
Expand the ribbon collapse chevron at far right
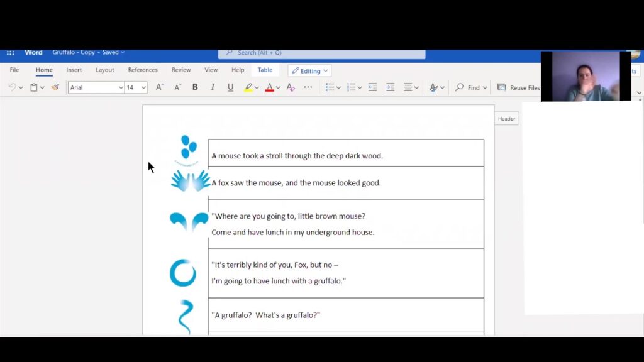639,93
